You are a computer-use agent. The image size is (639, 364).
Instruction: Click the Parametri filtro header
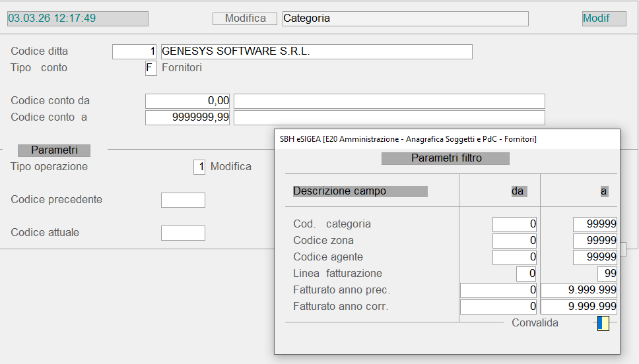click(446, 158)
